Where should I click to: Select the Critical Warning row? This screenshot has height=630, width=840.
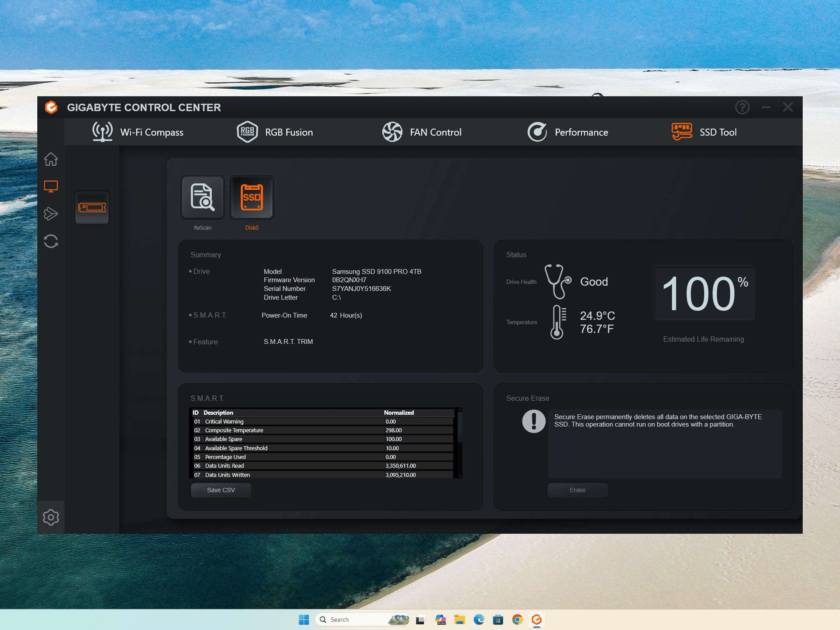coord(323,422)
